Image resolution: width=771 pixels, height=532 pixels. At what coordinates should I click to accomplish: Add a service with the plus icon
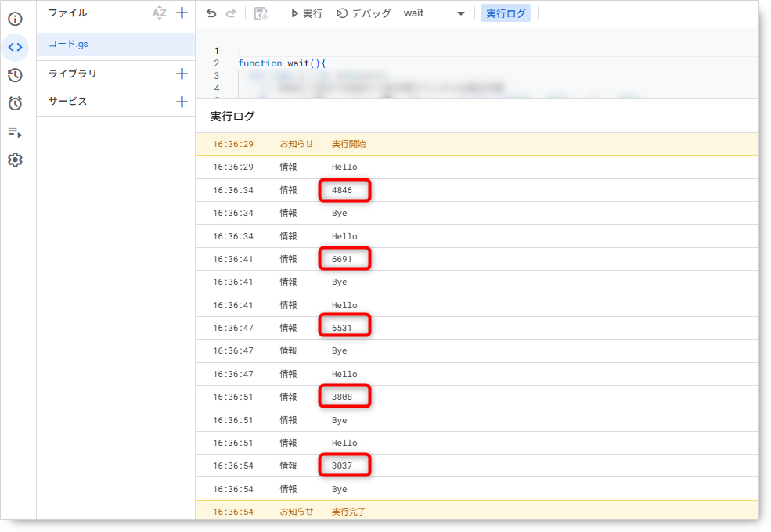tap(182, 102)
